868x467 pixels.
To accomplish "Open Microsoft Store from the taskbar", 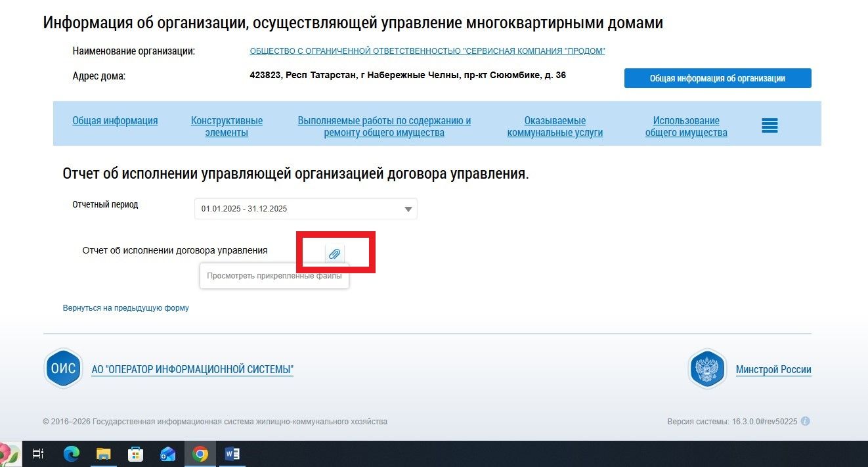I will [x=136, y=454].
